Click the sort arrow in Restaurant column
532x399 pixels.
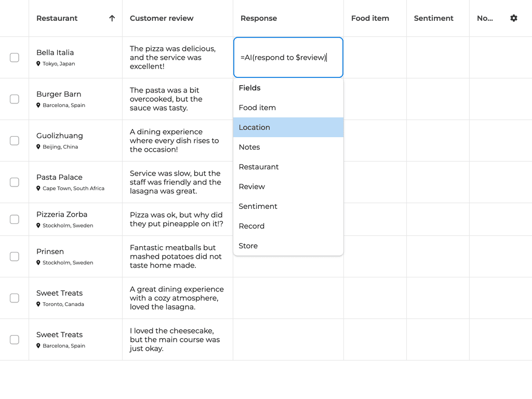click(112, 18)
